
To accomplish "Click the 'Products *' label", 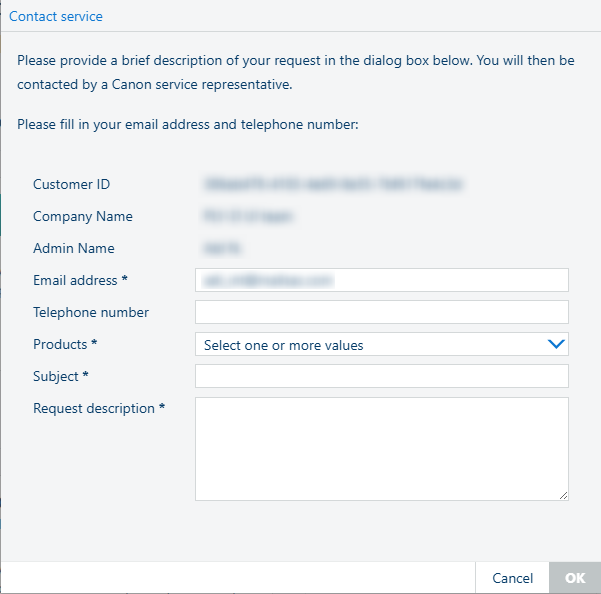I will (x=65, y=344).
